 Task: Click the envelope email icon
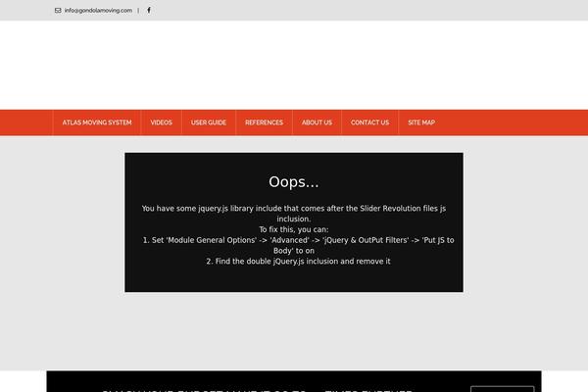point(58,11)
